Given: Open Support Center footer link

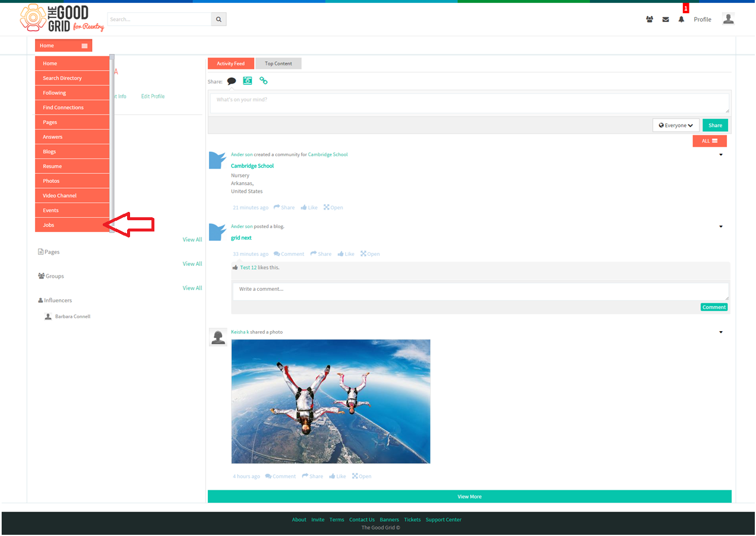Looking at the screenshot, I should (443, 520).
